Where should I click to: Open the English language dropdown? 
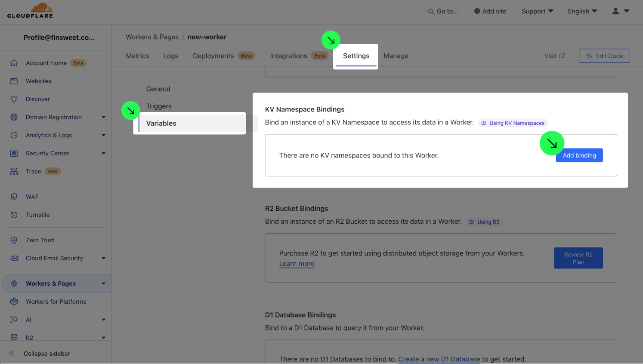click(x=582, y=11)
